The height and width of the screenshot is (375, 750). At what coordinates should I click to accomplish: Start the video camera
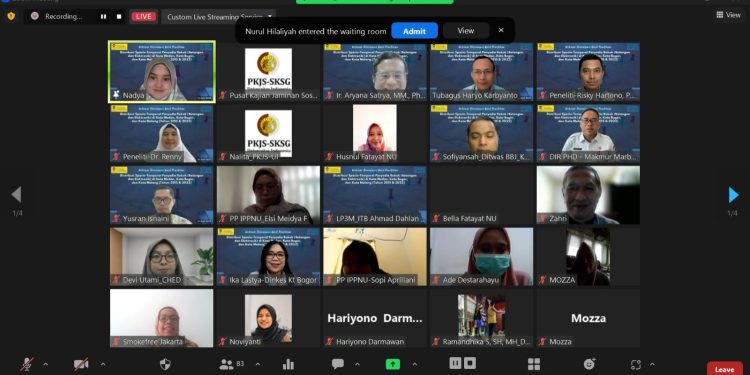[x=81, y=364]
